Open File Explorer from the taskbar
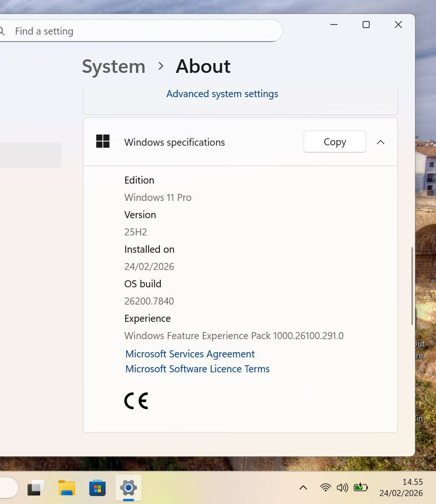This screenshot has width=436, height=504. tap(67, 488)
